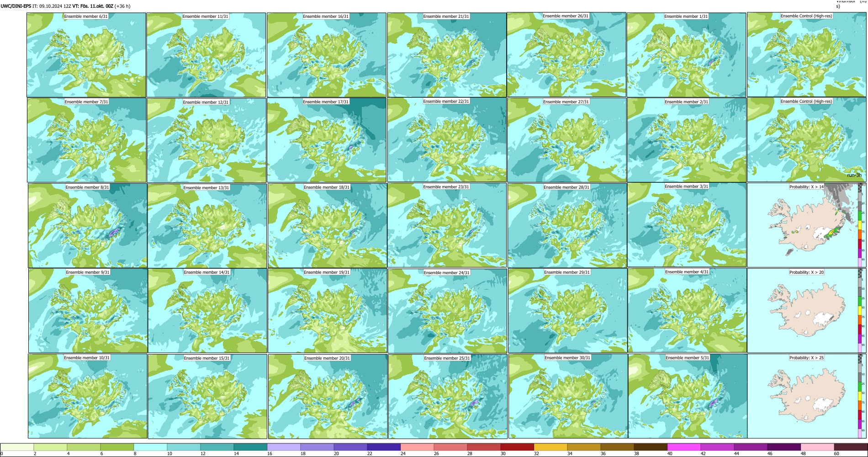The image size is (868, 457).
Task: View the Ensemble member 23/31 map
Action: (447, 225)
